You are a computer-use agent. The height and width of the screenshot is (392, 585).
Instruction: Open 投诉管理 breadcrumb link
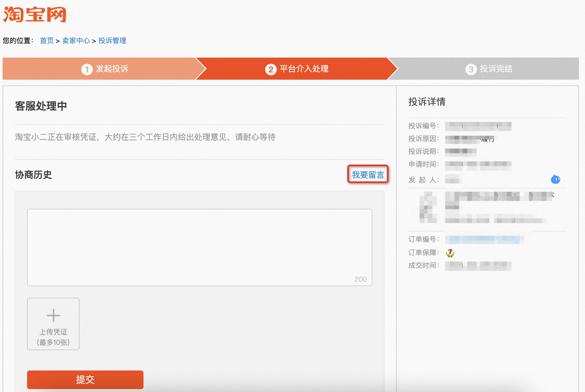tap(112, 41)
